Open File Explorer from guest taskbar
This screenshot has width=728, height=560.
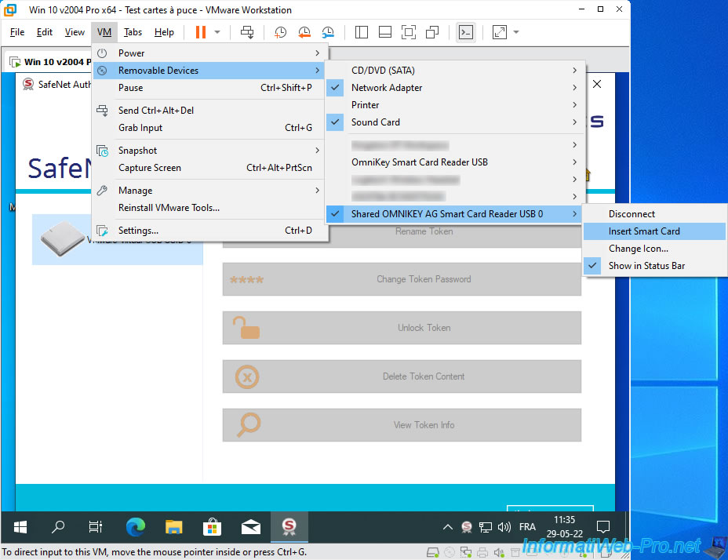pyautogui.click(x=173, y=526)
